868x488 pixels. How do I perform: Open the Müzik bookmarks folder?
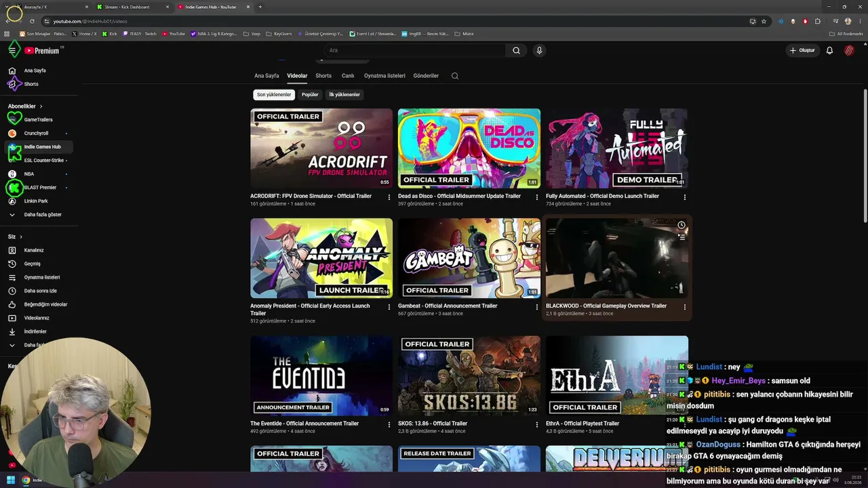pyautogui.click(x=464, y=33)
